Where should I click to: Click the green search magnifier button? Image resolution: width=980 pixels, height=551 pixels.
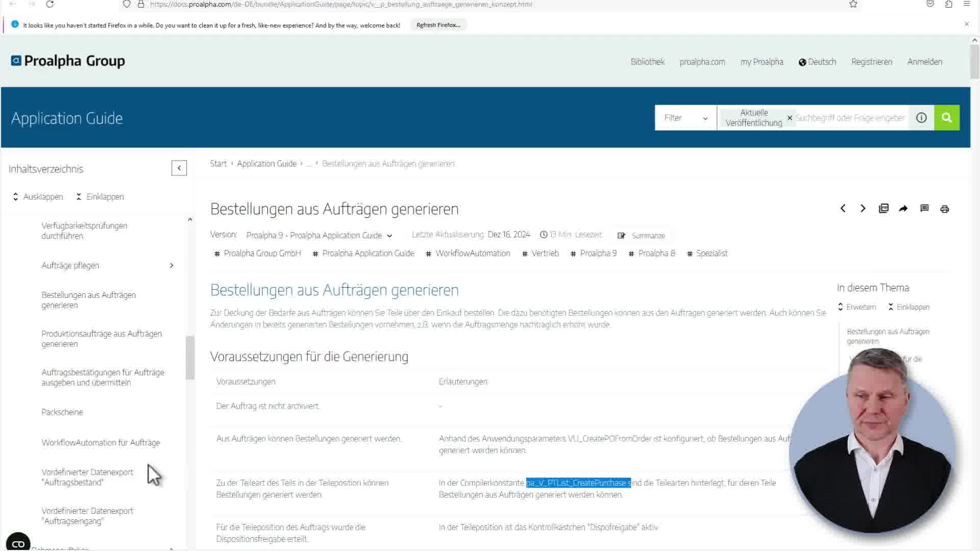pos(947,118)
